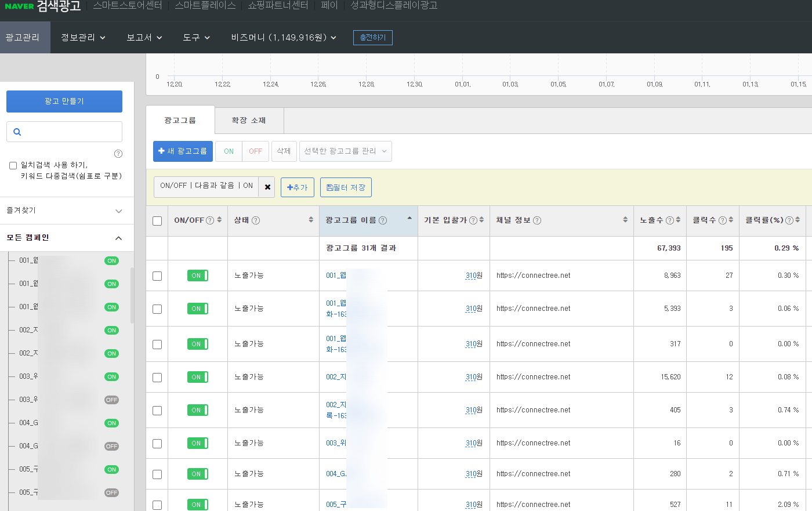Click help icon beside 채널 정보 header

tap(537, 220)
